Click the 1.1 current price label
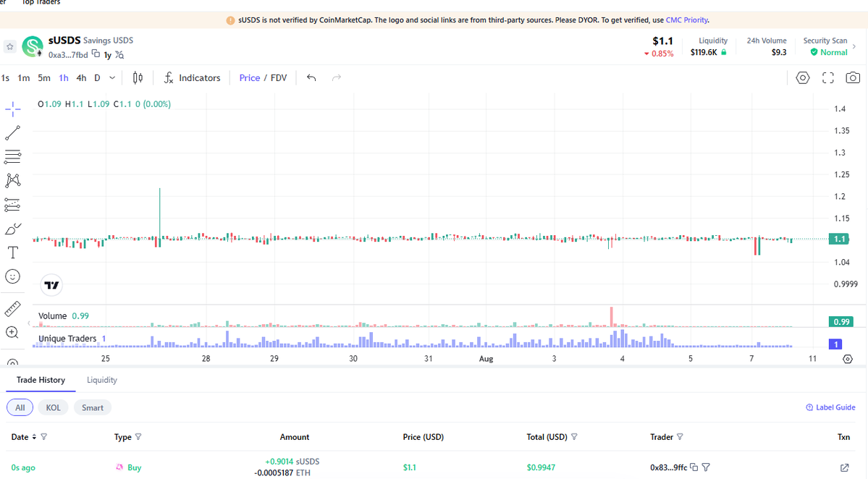868x479 pixels. 838,239
